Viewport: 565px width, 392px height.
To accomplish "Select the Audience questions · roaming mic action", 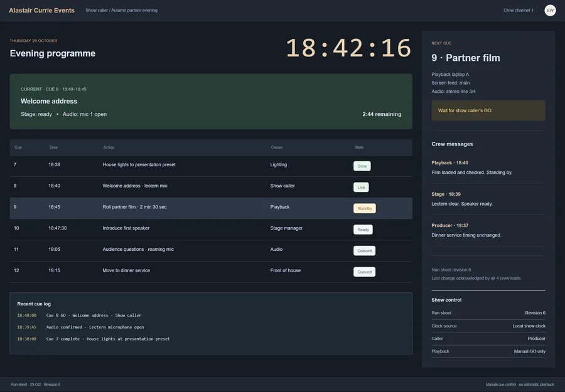I will click(x=138, y=250).
